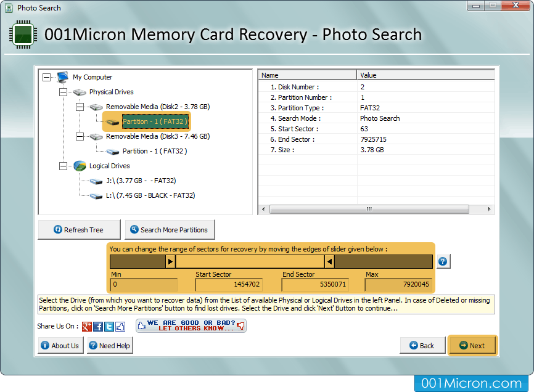Collapse the Logical Drives branch

click(x=62, y=166)
